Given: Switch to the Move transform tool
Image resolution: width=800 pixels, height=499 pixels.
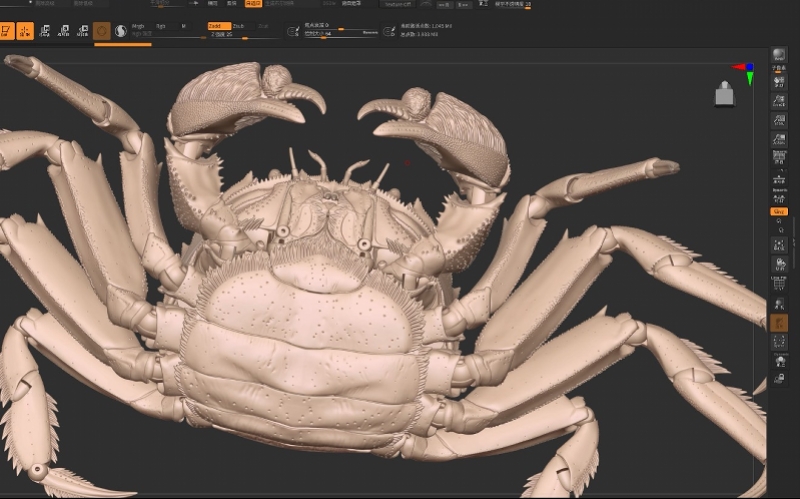Looking at the screenshot, I should pos(45,32).
